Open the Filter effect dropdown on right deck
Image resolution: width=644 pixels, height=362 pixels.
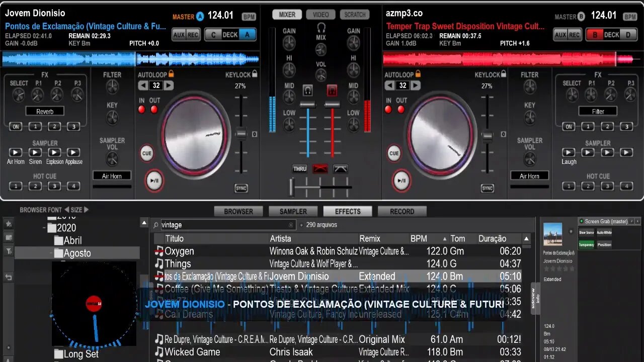pos(598,111)
